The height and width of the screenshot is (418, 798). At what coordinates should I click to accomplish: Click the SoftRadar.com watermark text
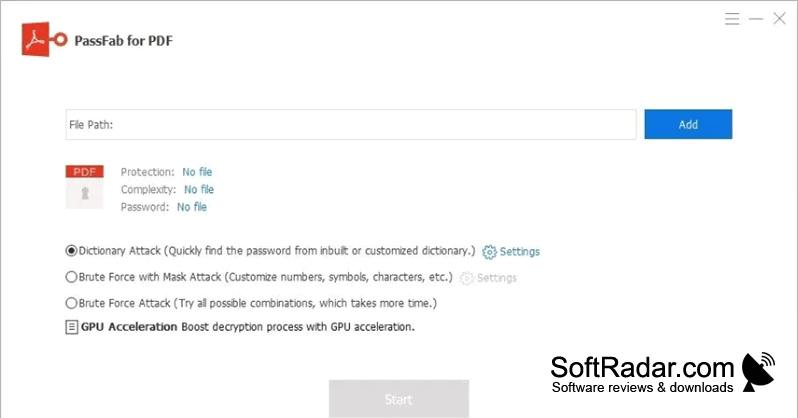pyautogui.click(x=642, y=367)
